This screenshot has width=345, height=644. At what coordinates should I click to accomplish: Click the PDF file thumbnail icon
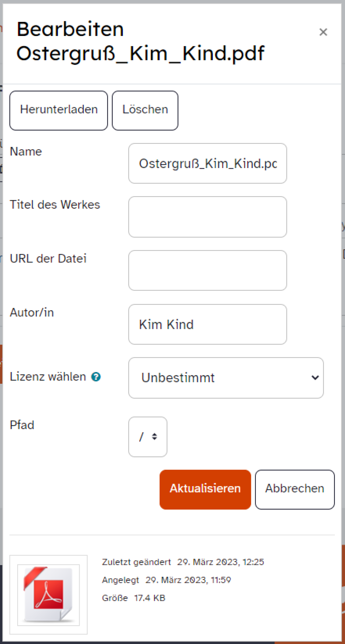coord(48,594)
